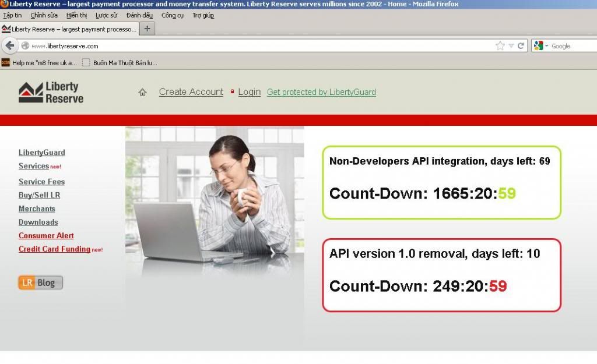
Task: Open the URL history dropdown arrow
Action: pyautogui.click(x=511, y=45)
